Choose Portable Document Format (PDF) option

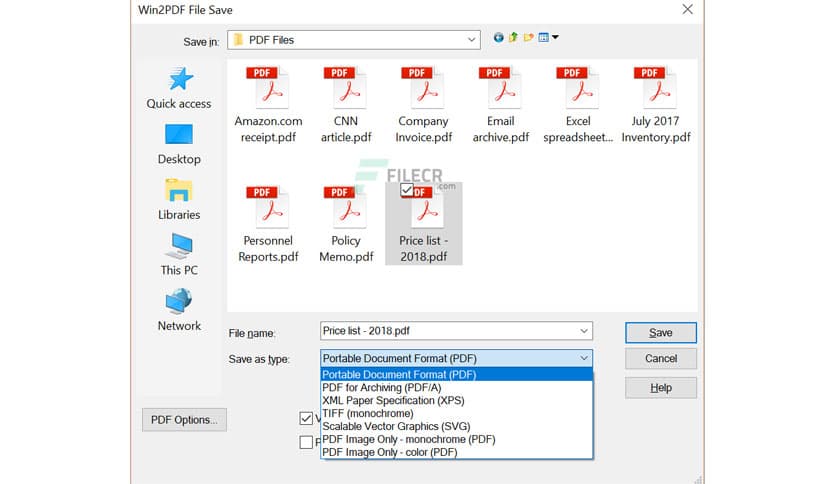[x=456, y=375]
